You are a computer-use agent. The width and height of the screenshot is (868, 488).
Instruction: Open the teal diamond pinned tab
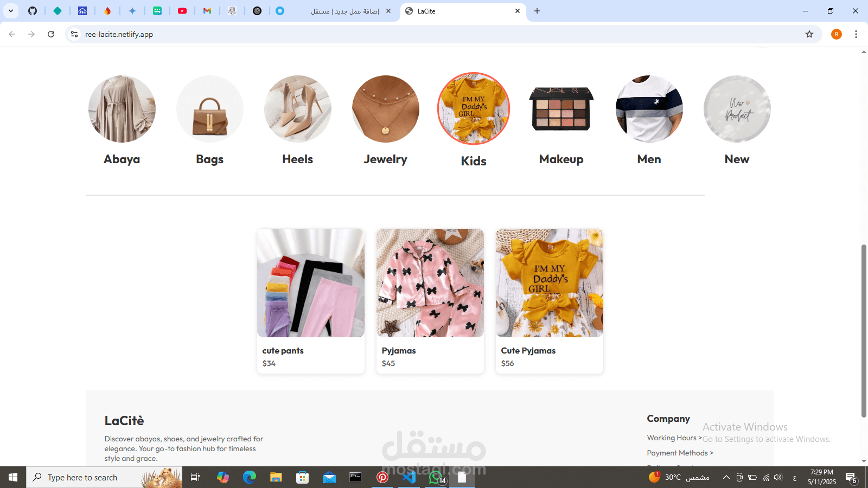(58, 11)
